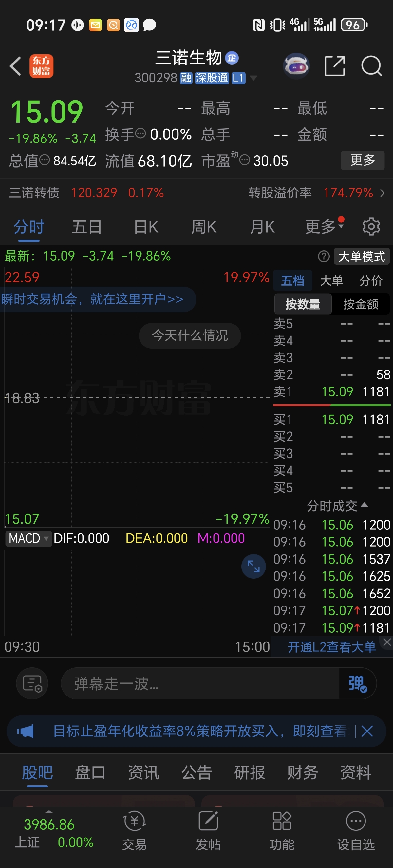Expand chart to fullscreen icon
Screen dimensions: 393x868
(x=253, y=566)
